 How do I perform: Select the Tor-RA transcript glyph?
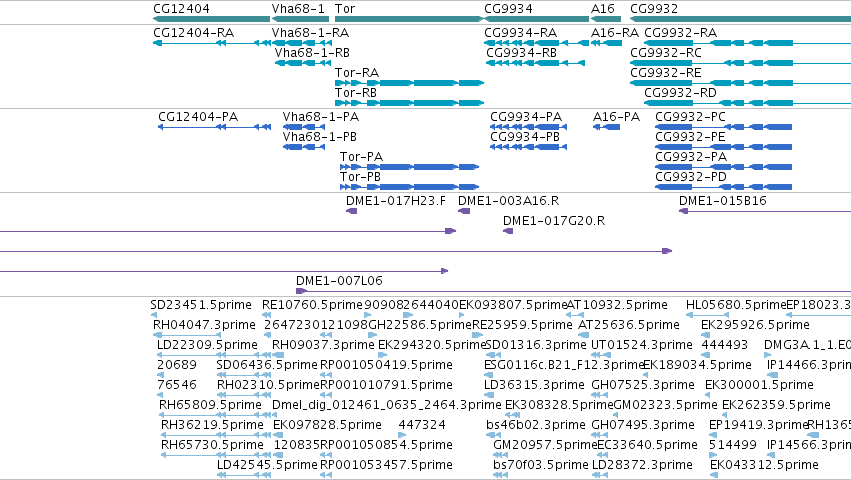(409, 83)
